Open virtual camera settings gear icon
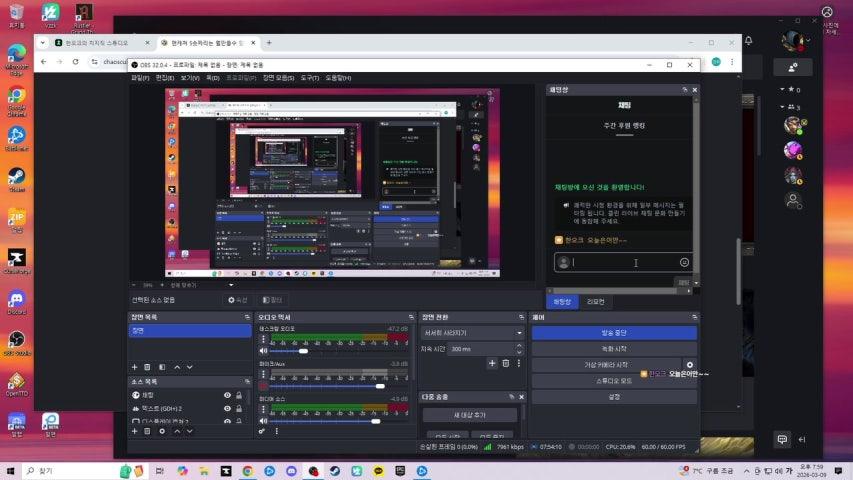 point(689,365)
